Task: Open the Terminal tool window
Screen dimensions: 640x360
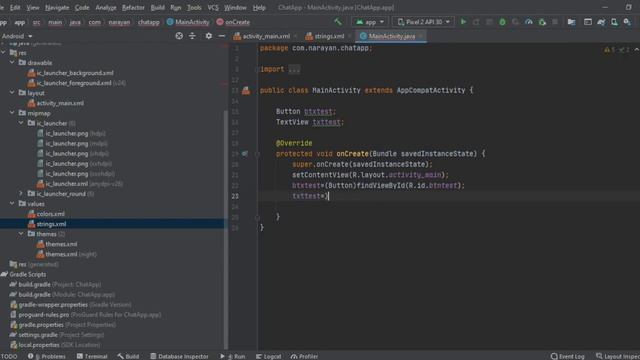Action: tap(92, 356)
